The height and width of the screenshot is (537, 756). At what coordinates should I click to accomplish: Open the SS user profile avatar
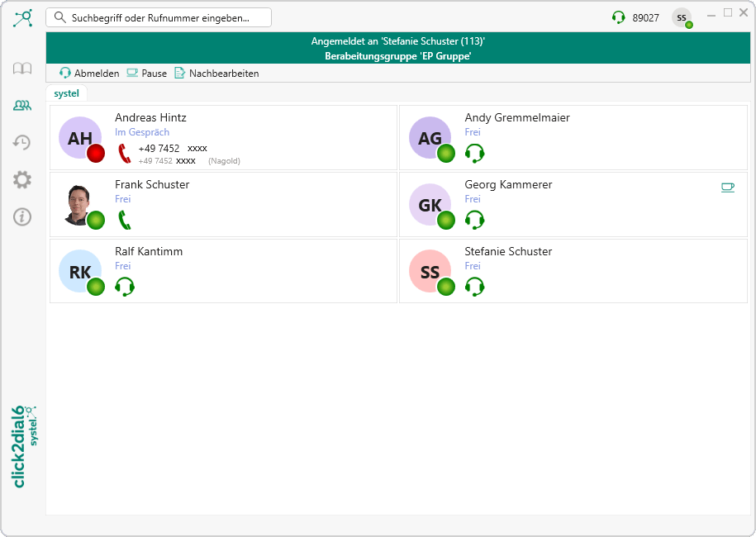point(682,17)
